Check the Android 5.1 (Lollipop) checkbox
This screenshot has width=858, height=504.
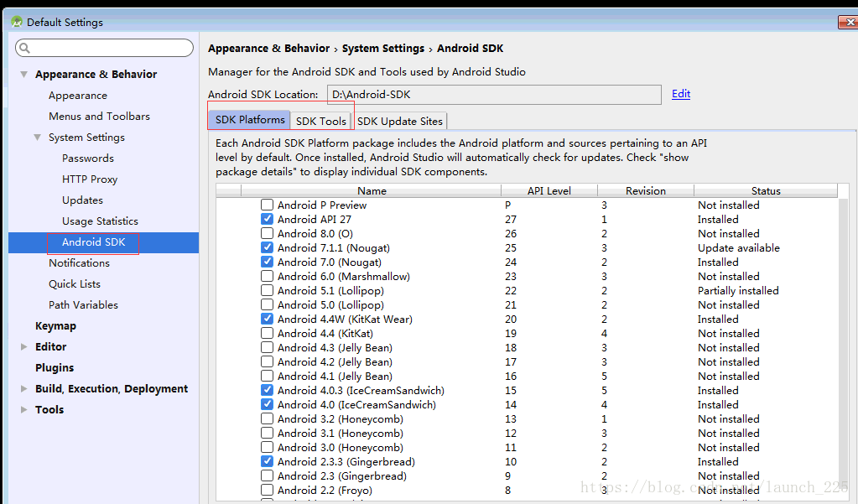(267, 290)
